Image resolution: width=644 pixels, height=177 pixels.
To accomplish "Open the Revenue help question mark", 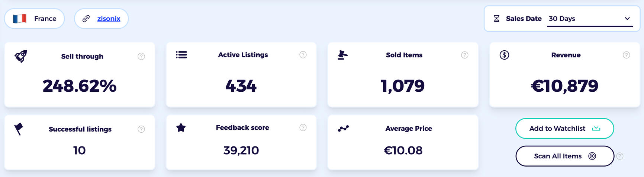I will tap(627, 55).
